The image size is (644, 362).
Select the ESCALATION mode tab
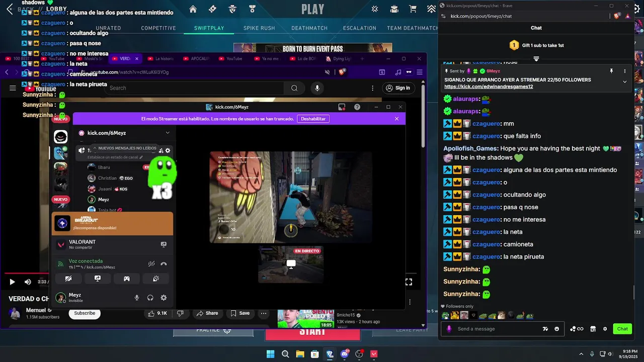click(360, 28)
